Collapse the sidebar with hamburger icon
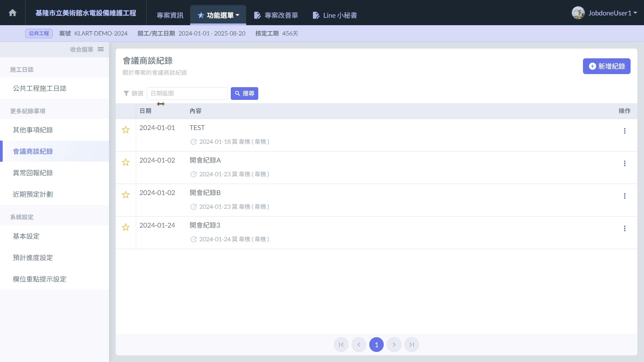 pyautogui.click(x=101, y=49)
